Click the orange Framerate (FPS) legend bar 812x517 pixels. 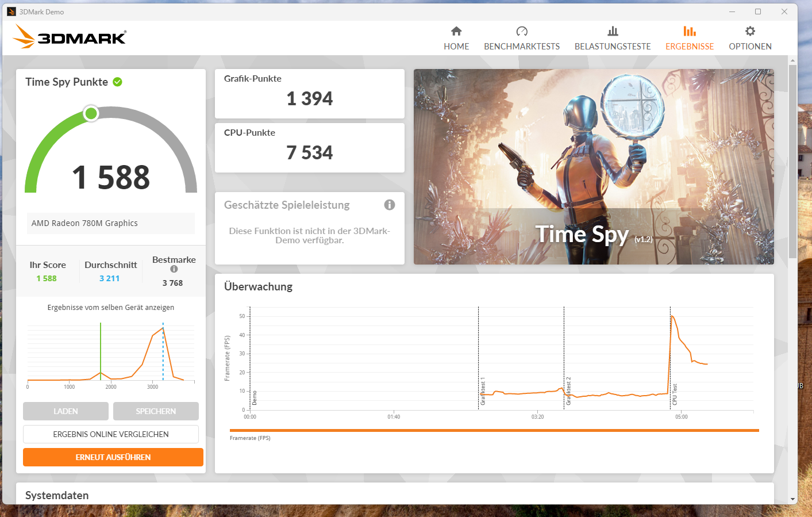(494, 430)
